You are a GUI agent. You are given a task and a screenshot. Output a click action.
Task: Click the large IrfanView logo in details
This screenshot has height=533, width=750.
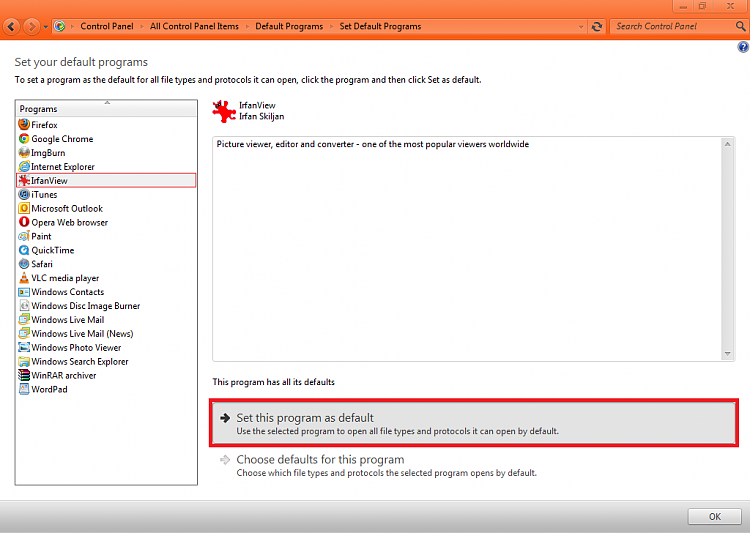(224, 111)
